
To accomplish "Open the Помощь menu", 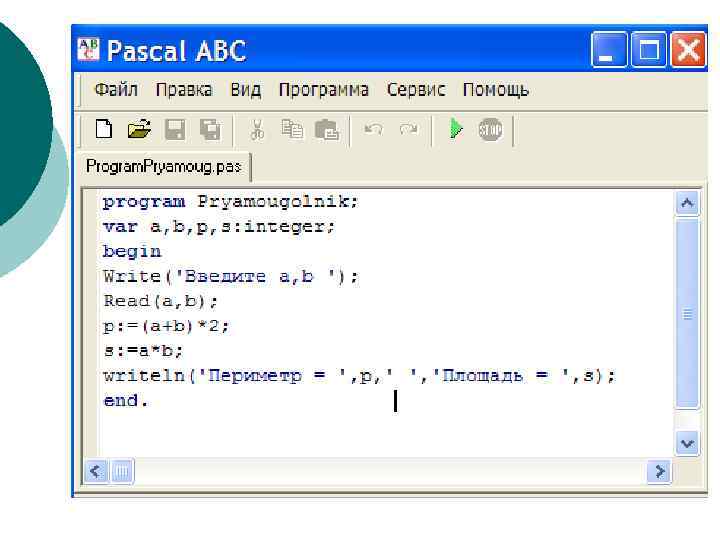I will tap(495, 90).
